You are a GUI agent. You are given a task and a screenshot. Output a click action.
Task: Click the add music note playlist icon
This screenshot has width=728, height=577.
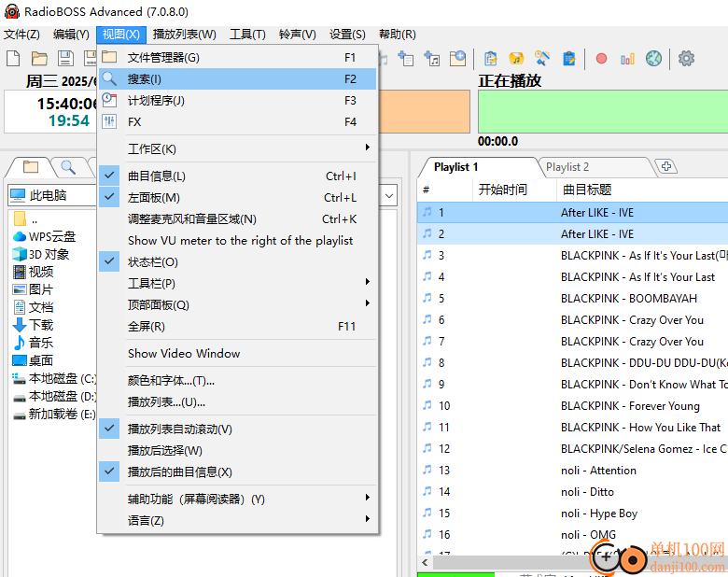(432, 59)
